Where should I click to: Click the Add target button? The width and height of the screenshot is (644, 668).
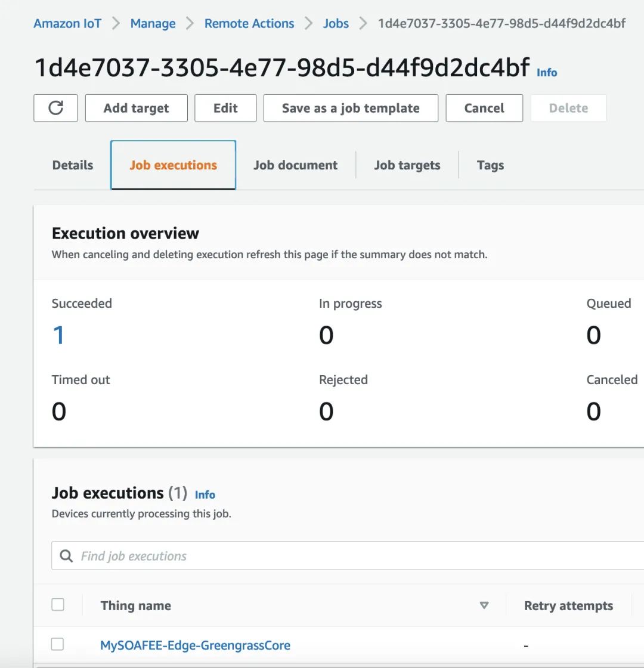click(136, 108)
